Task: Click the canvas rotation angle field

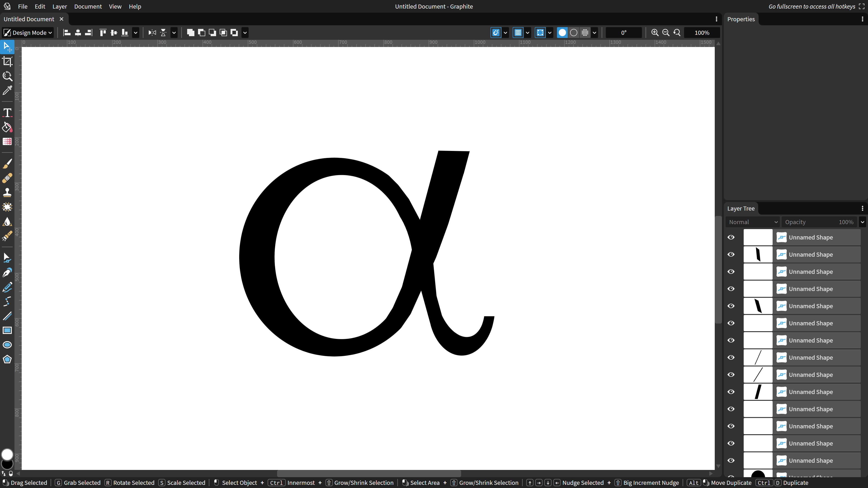Action: (x=624, y=33)
